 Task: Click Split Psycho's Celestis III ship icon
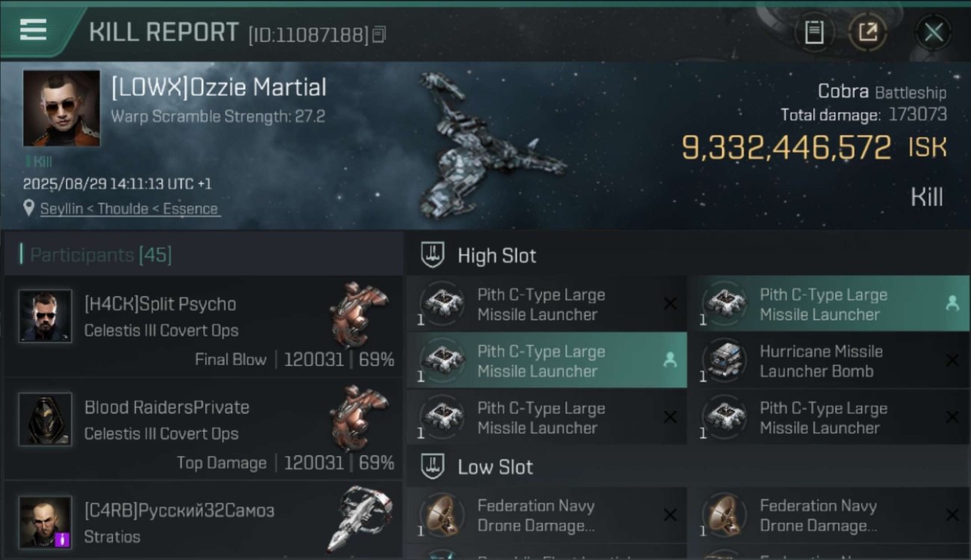[x=359, y=314]
